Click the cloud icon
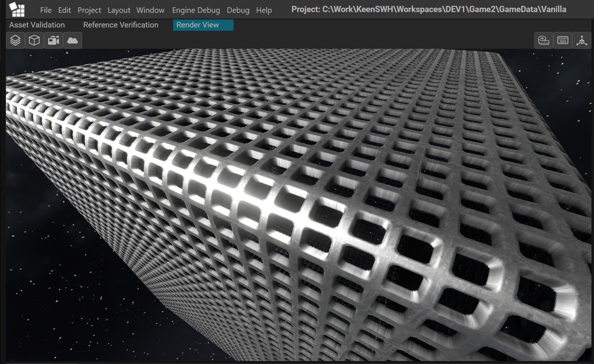 pos(73,41)
